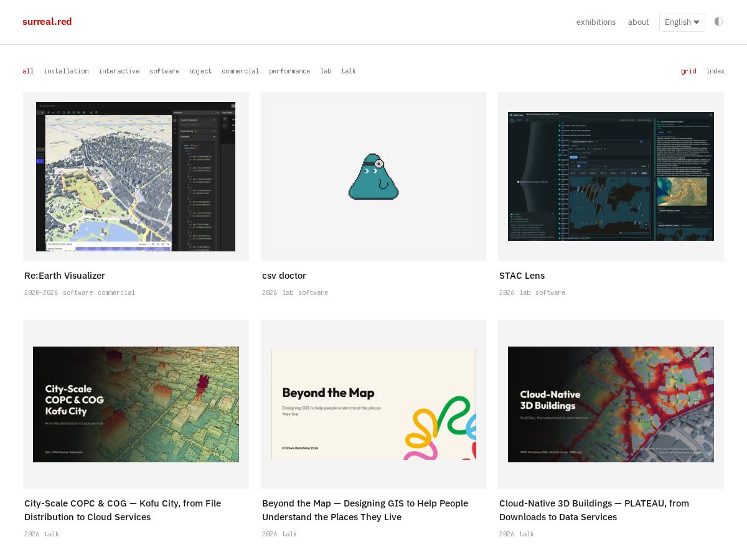
Task: Click the STAC Lens title
Action: [522, 276]
